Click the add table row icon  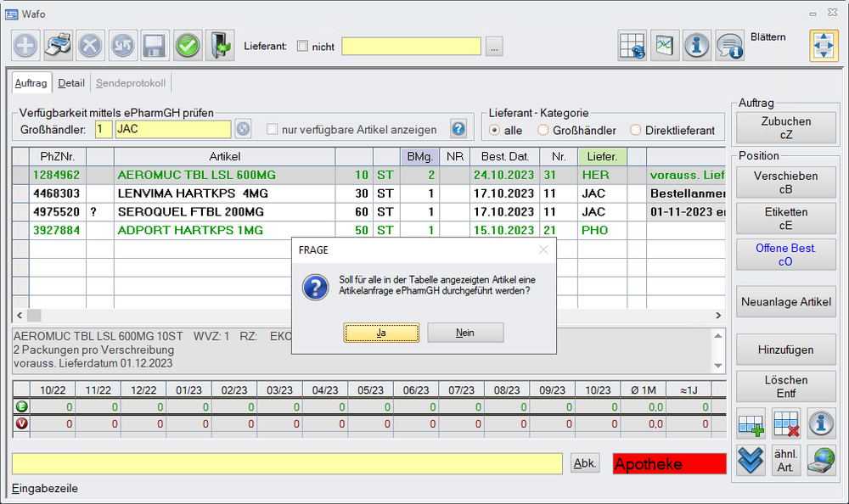coord(751,423)
